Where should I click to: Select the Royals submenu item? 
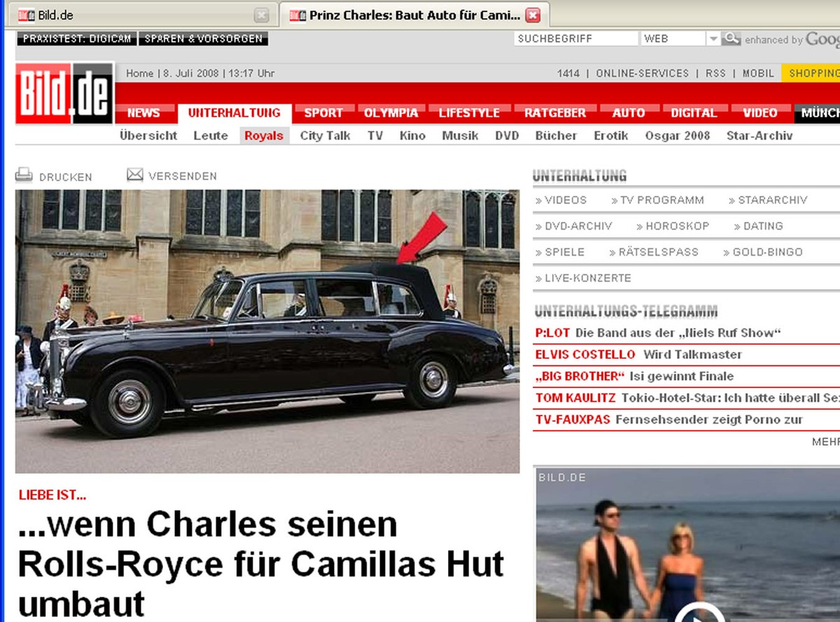(x=264, y=136)
